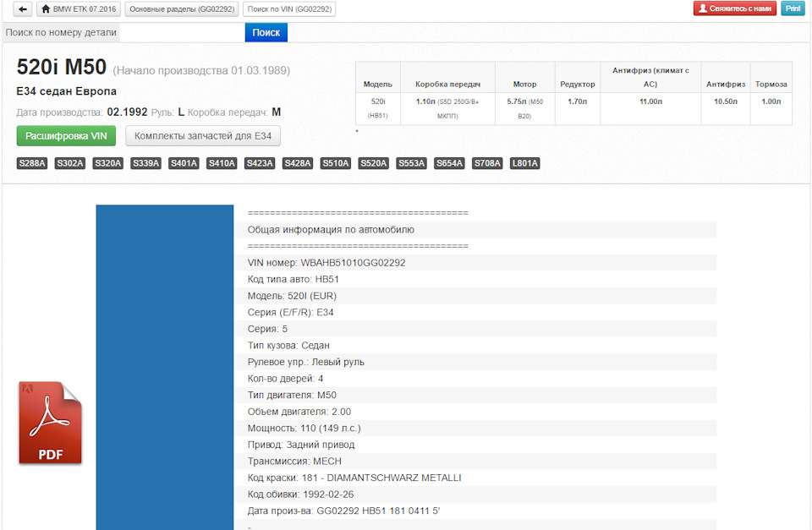The height and width of the screenshot is (530, 812).
Task: Select option code S553A
Action: (x=412, y=163)
